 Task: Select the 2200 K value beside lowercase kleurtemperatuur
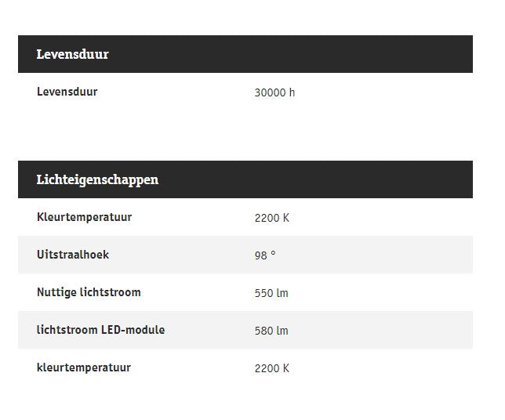pyautogui.click(x=271, y=368)
